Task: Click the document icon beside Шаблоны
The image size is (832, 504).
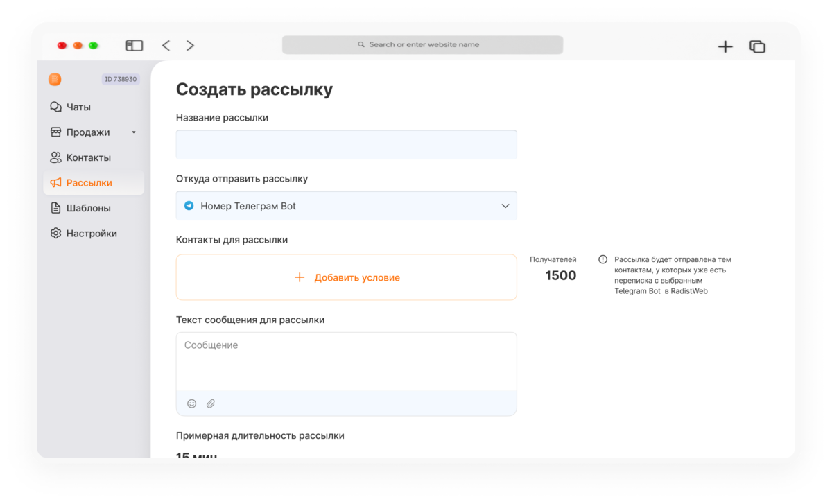Action: tap(55, 209)
